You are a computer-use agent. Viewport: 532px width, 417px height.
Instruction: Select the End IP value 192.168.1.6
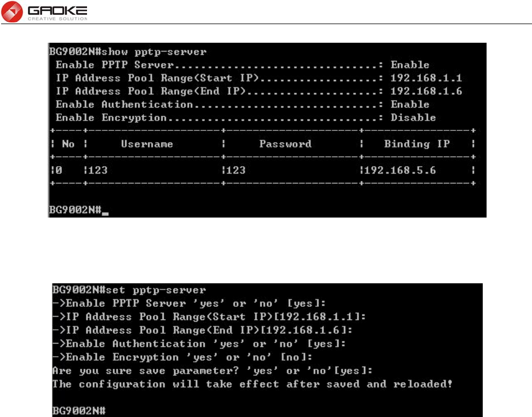point(426,92)
